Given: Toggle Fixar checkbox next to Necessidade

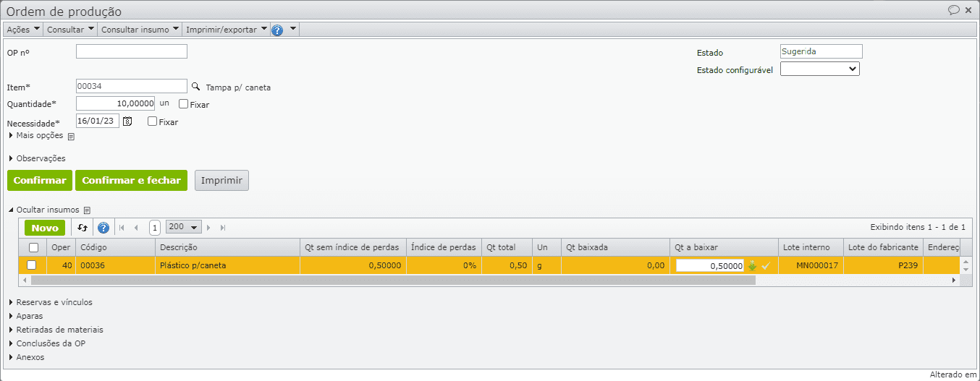Looking at the screenshot, I should [x=152, y=121].
